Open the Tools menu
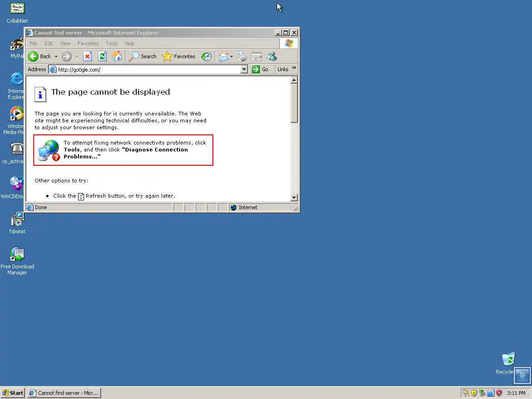The height and width of the screenshot is (399, 532). tap(112, 43)
